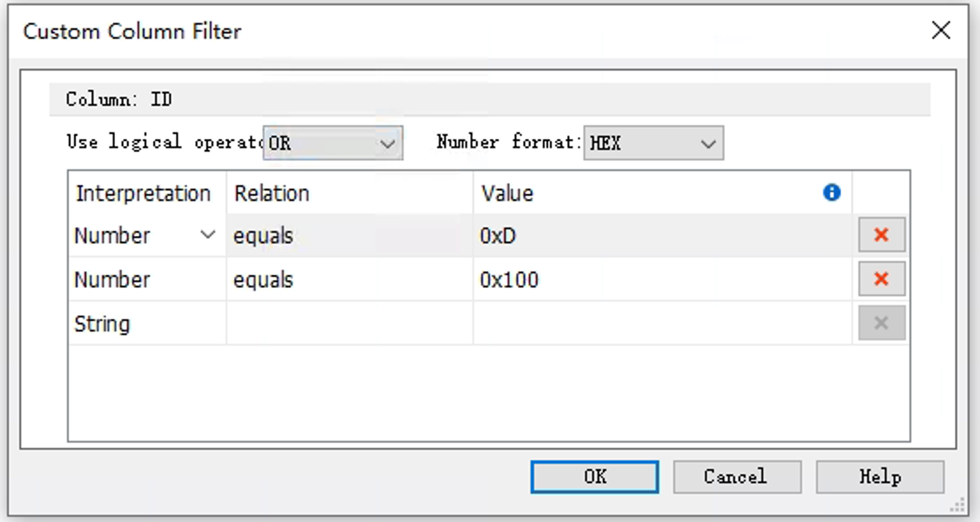Open the Number format HEX dropdown

[654, 143]
